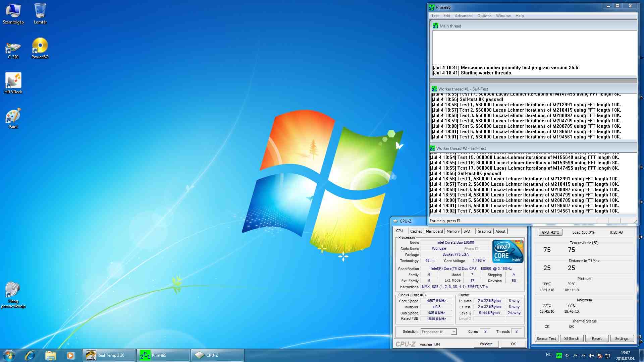The width and height of the screenshot is (644, 362).
Task: Select the HD VDeck desktop shortcut
Action: 13,83
